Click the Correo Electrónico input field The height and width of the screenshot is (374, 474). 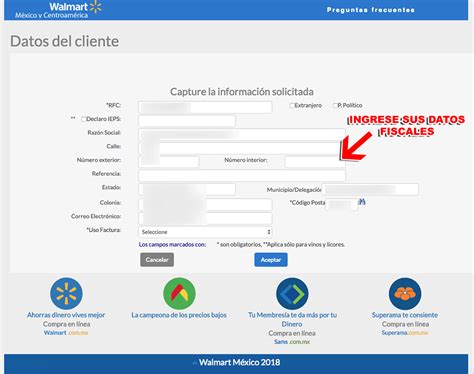(205, 218)
